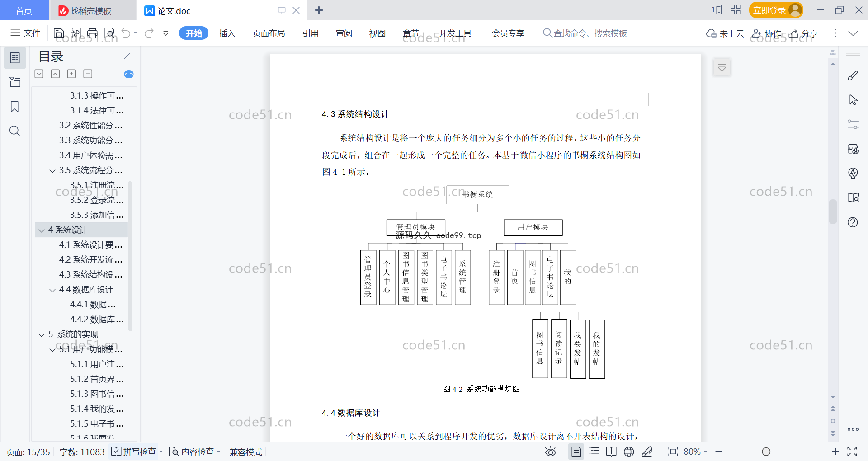Open the 审阅 ribbon tab
Image resolution: width=868 pixels, height=461 pixels.
tap(344, 33)
